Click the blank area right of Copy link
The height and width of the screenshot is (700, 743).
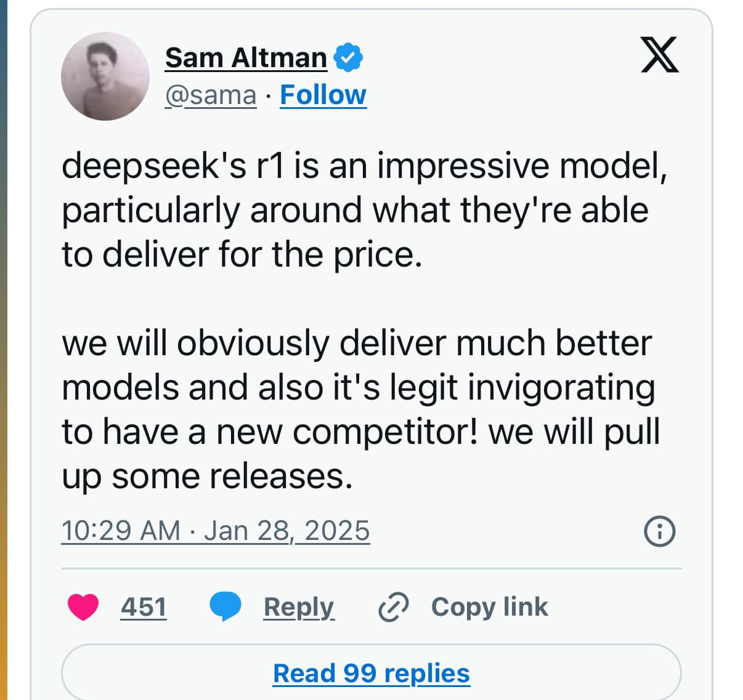pyautogui.click(x=616, y=607)
